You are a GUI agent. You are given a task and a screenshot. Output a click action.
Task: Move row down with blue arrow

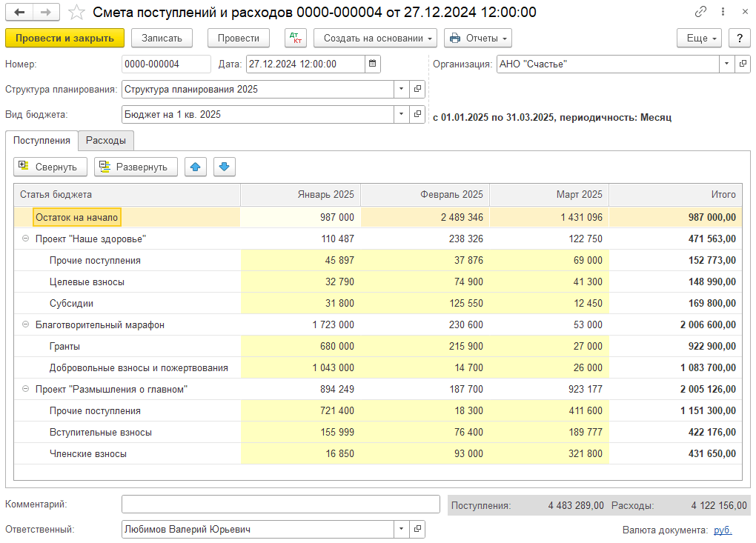pos(225,167)
